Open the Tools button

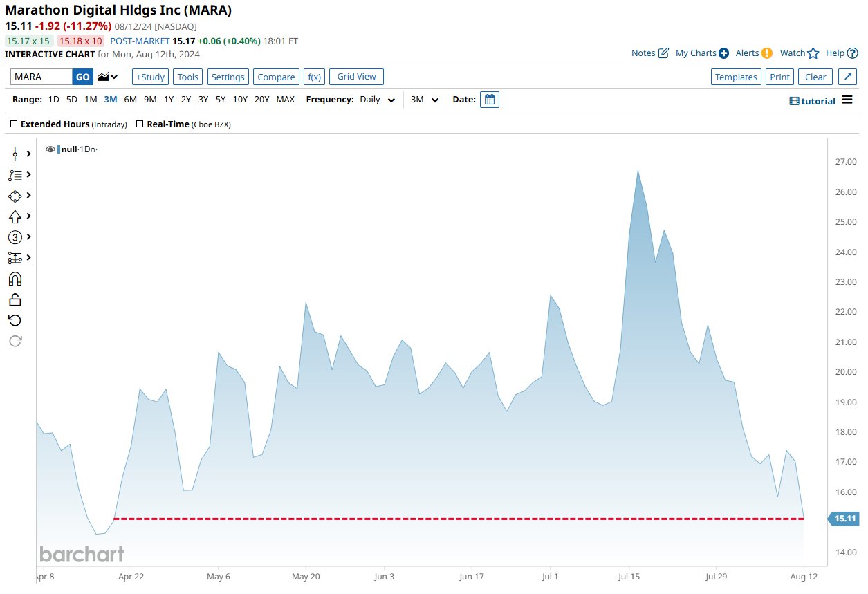point(187,77)
